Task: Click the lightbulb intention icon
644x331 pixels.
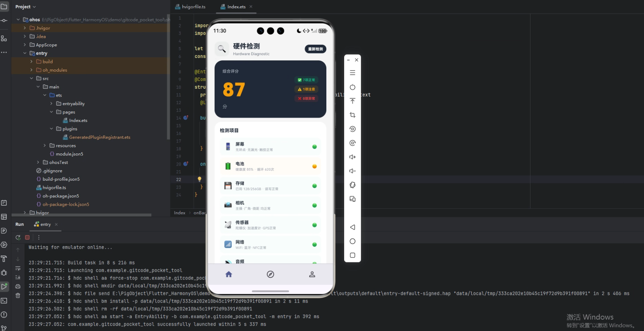Action: click(x=199, y=180)
